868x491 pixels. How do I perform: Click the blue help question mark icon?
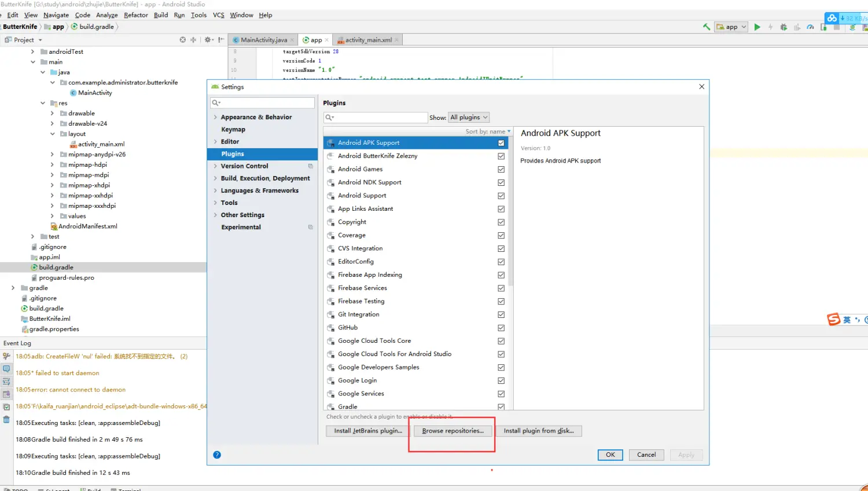tap(217, 455)
